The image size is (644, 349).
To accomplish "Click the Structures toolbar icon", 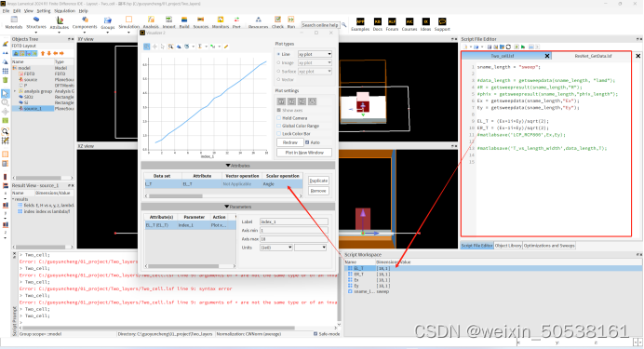I will click(36, 20).
